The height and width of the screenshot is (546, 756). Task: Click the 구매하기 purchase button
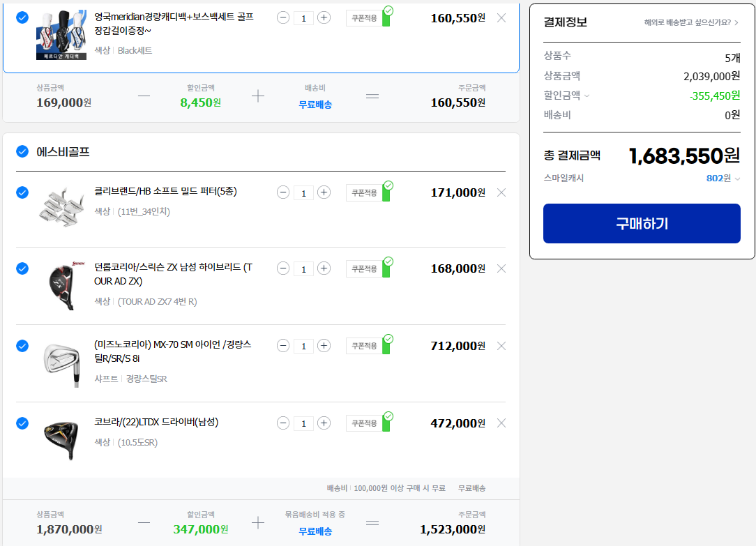[x=642, y=224]
